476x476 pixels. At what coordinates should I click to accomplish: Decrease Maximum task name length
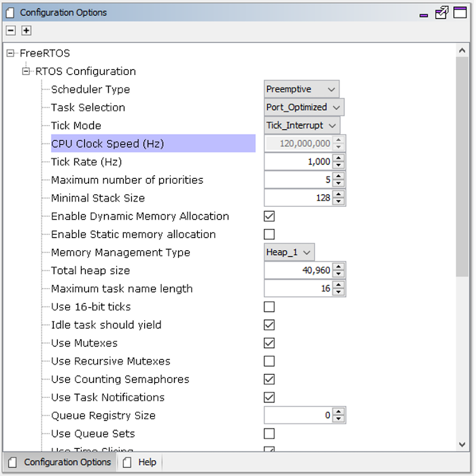click(x=338, y=292)
